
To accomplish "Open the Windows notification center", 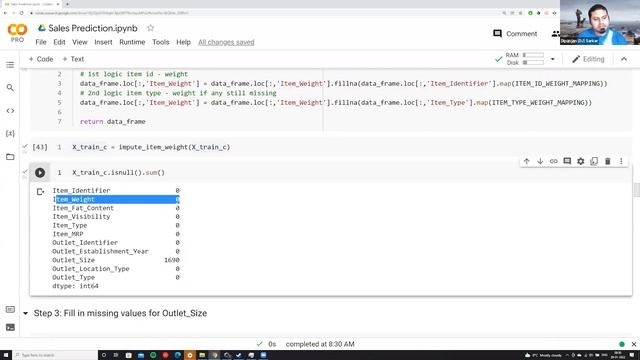I will click(632, 355).
